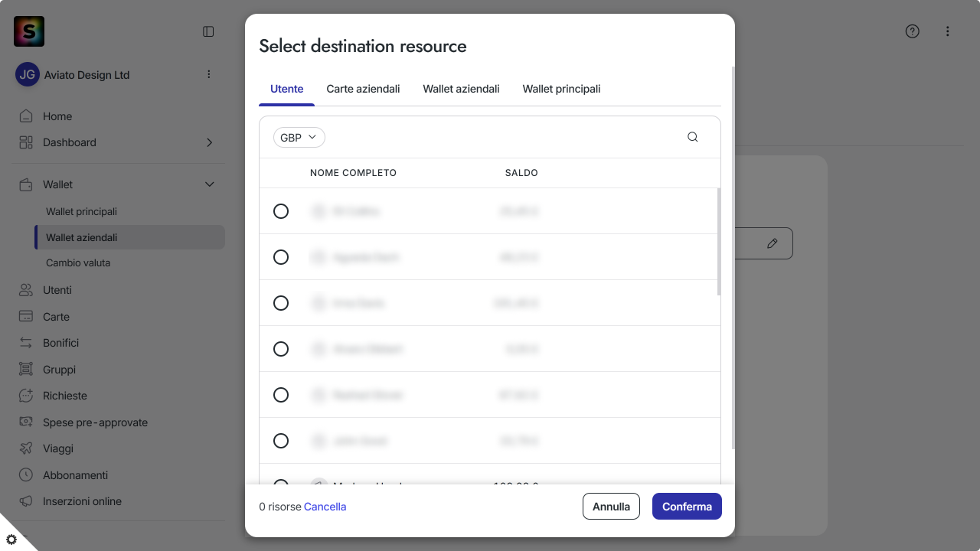Select the sixth user radio button

(281, 441)
